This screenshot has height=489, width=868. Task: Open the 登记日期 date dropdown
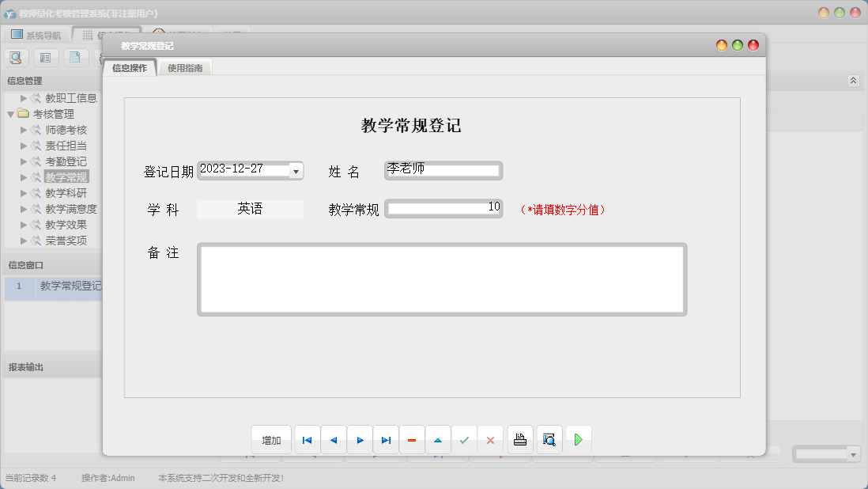(x=296, y=170)
